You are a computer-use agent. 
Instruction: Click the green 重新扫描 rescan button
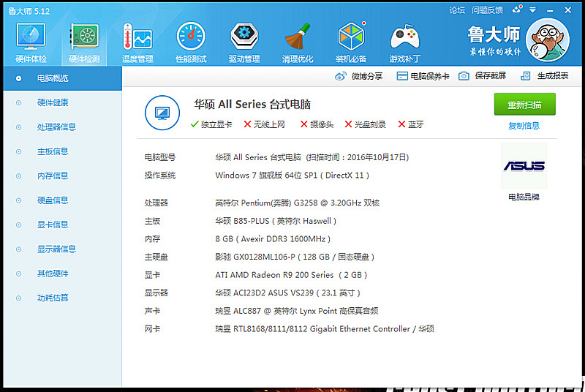tap(524, 105)
